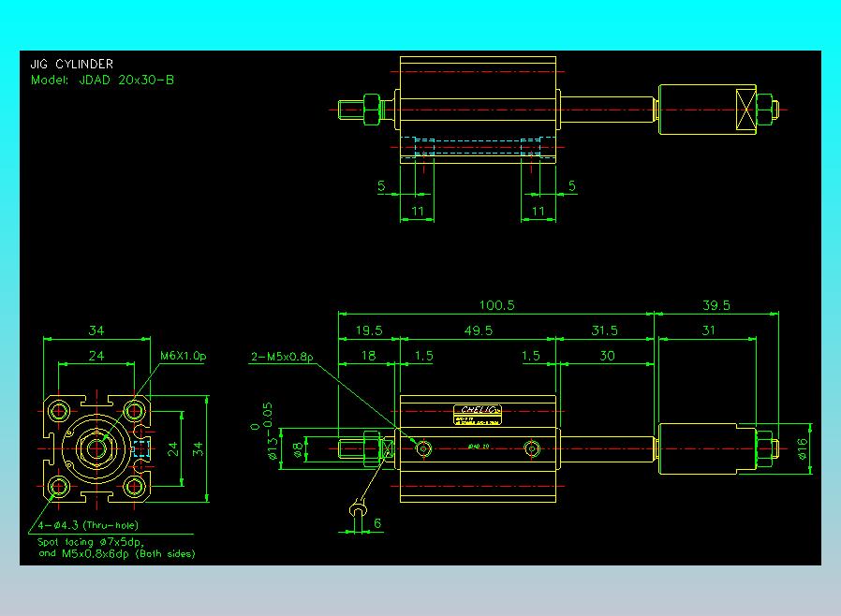Screen dimensions: 841x616
Task: Select the 4-ø4.3 (Thru-hole) note
Action: tap(88, 525)
